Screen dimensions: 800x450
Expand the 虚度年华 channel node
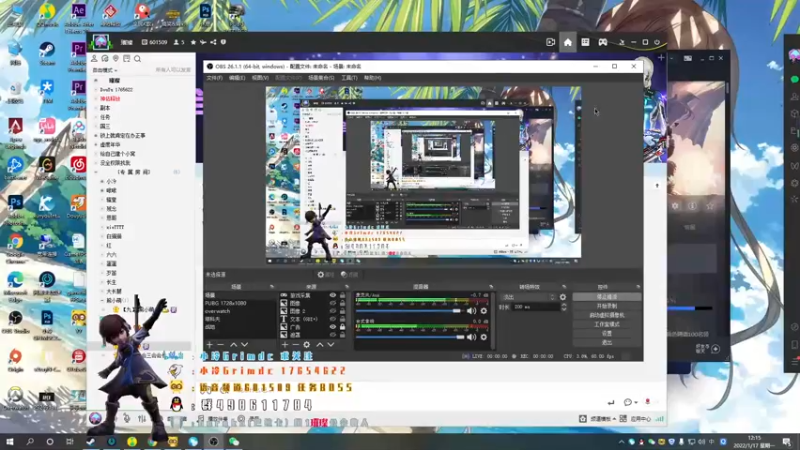96,145
